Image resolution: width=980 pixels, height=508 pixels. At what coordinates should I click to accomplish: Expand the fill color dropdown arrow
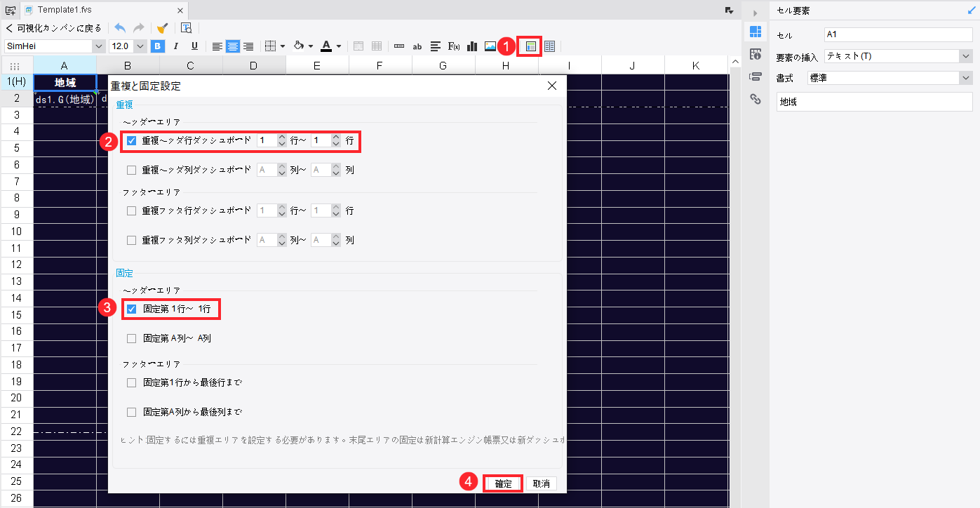(311, 46)
